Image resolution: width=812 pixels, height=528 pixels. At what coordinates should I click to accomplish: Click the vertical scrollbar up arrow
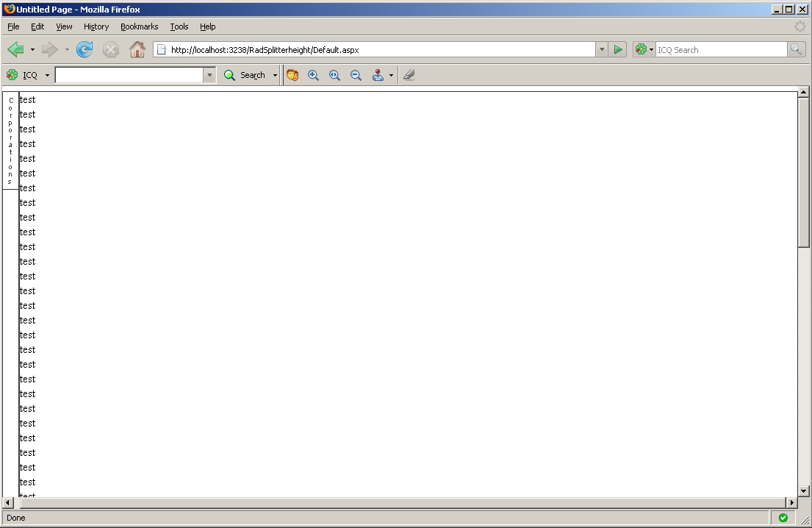(803, 92)
